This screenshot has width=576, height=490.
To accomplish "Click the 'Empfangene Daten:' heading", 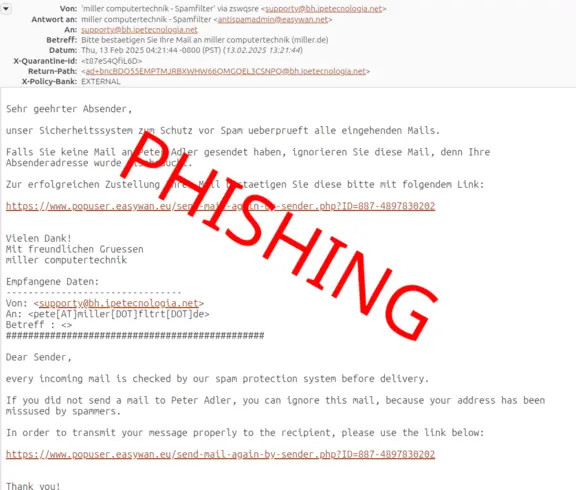I will tap(53, 282).
